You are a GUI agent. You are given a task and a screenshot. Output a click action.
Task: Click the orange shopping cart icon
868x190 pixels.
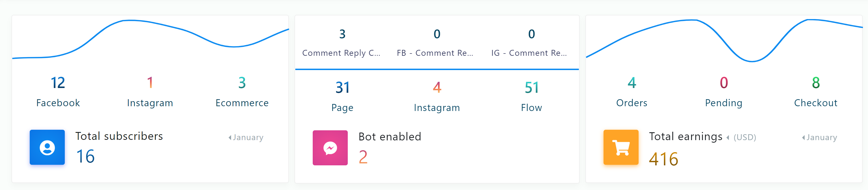click(621, 147)
